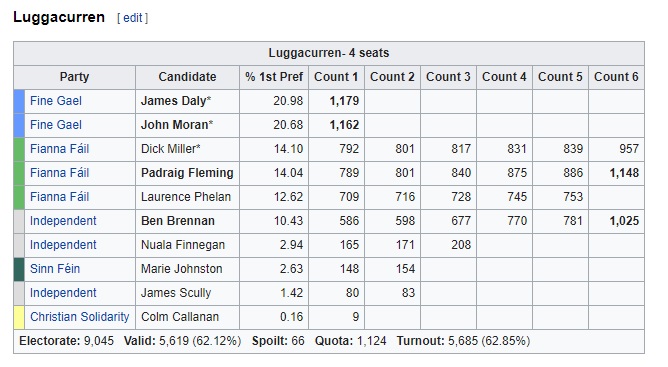The width and height of the screenshot is (668, 367).
Task: Open the Fianna Fáil link beside Laurence Phelan
Action: [x=60, y=197]
